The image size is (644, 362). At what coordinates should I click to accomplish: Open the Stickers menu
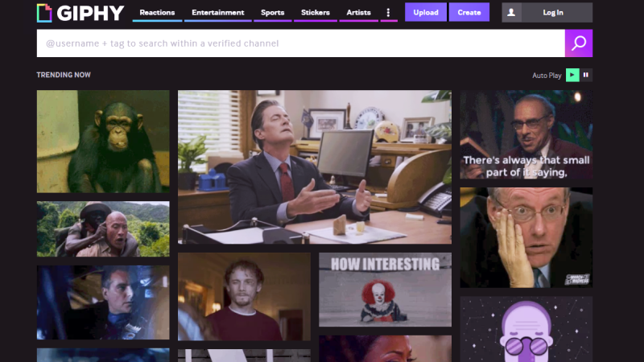(x=315, y=12)
